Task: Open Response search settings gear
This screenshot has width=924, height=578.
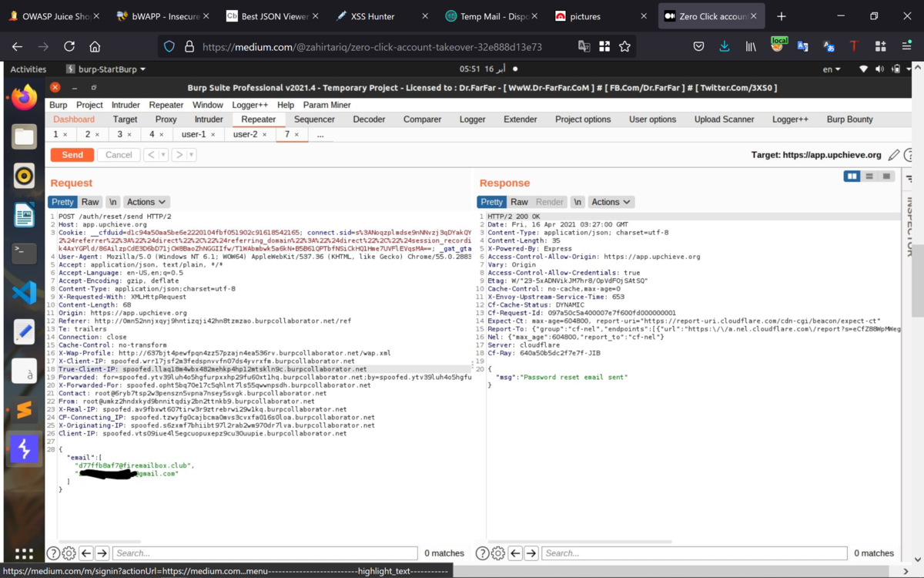Action: [x=498, y=553]
